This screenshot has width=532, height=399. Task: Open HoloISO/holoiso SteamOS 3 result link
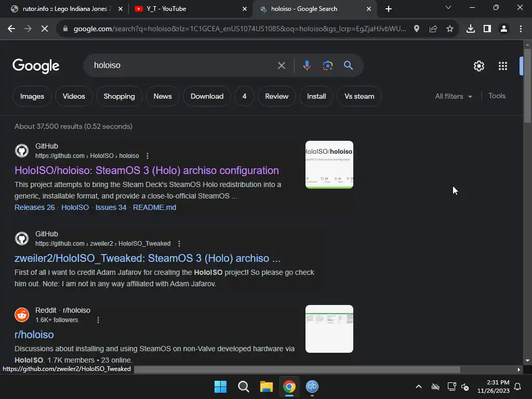click(x=147, y=170)
